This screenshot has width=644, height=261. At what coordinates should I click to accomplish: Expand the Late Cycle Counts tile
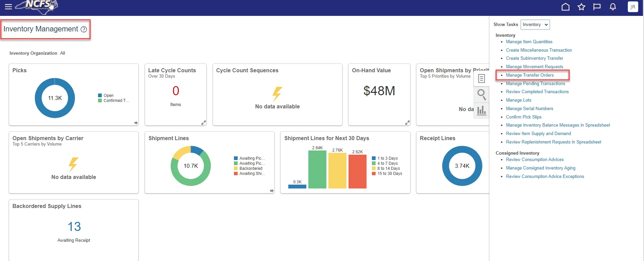[204, 123]
